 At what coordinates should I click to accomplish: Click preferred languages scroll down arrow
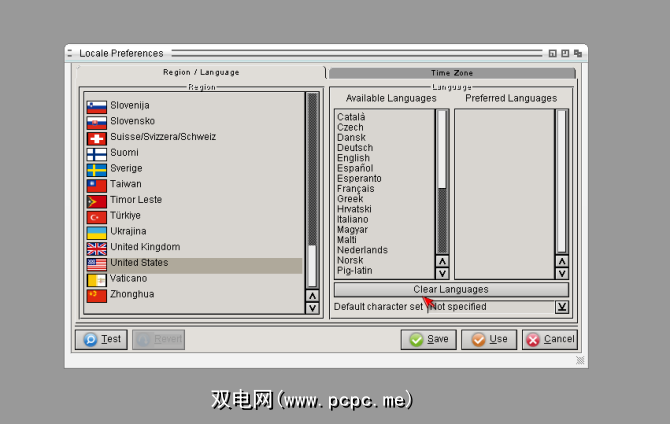pyautogui.click(x=562, y=273)
